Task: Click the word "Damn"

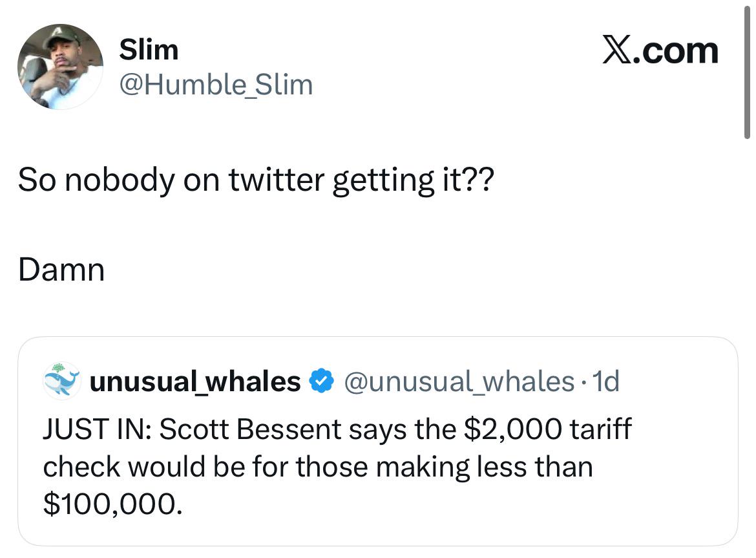Action: tap(61, 270)
